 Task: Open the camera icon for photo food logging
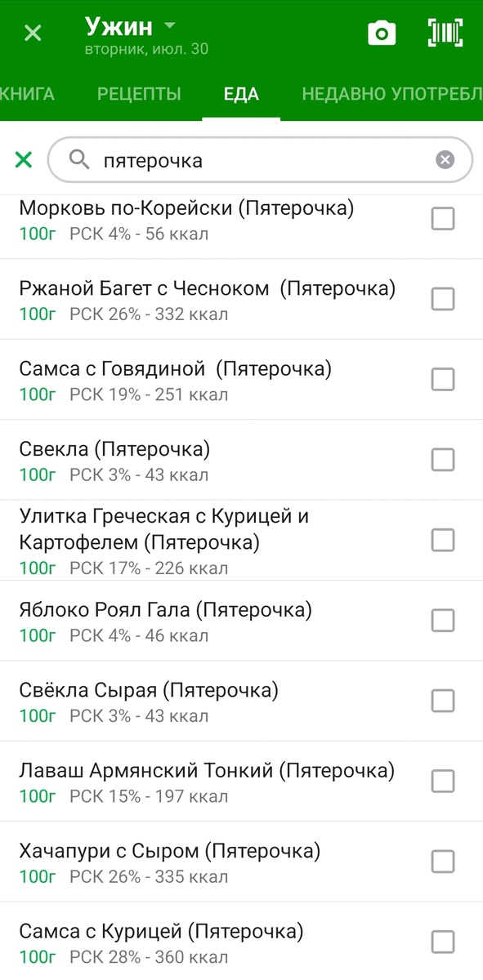point(382,33)
